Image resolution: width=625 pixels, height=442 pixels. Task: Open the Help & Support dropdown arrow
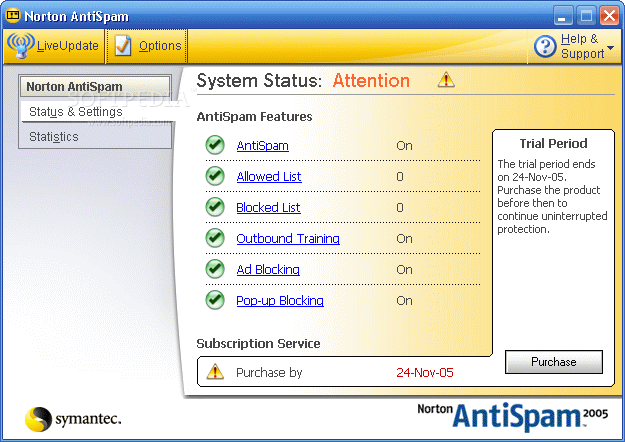[x=610, y=48]
